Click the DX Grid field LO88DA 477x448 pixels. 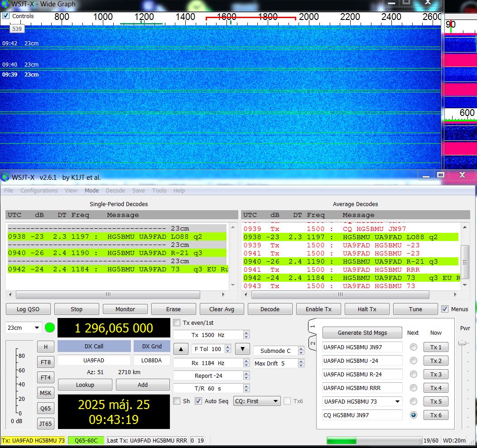[151, 361]
